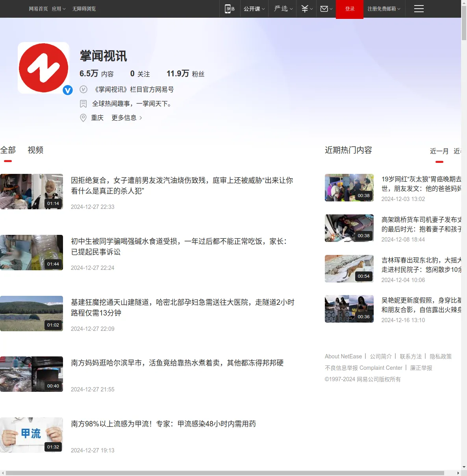
Task: Open hot-list thumbnail dated 2024-12-08
Action: coord(349,228)
